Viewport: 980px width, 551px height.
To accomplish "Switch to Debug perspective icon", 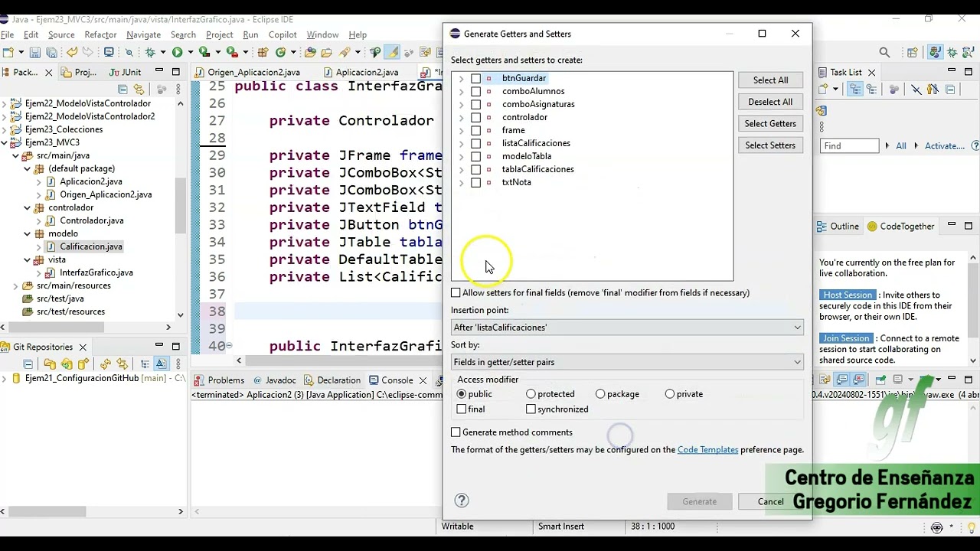I will (952, 53).
